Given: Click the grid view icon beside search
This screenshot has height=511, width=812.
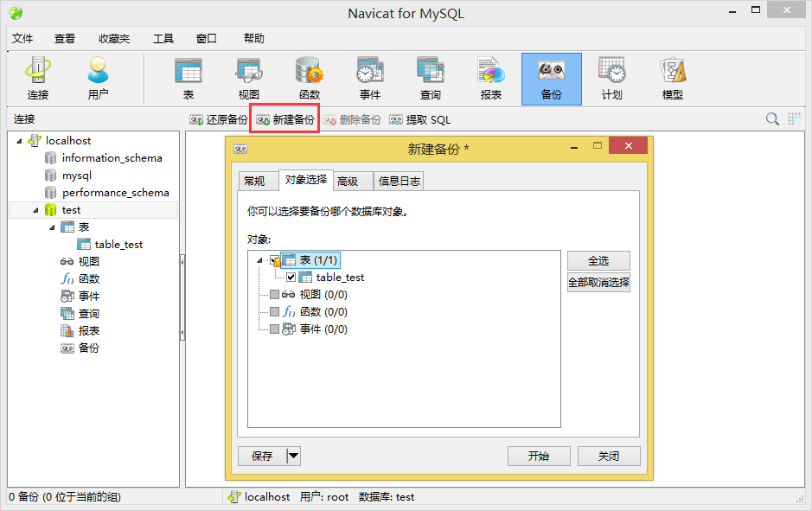Looking at the screenshot, I should pyautogui.click(x=794, y=119).
